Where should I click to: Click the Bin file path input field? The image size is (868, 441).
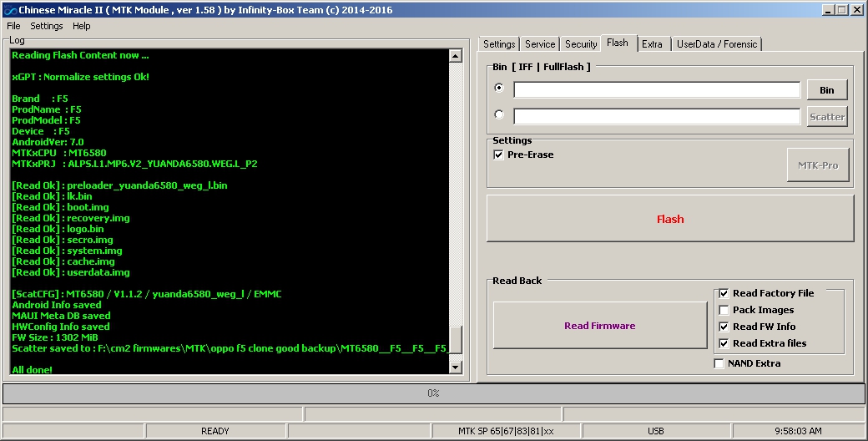point(657,89)
